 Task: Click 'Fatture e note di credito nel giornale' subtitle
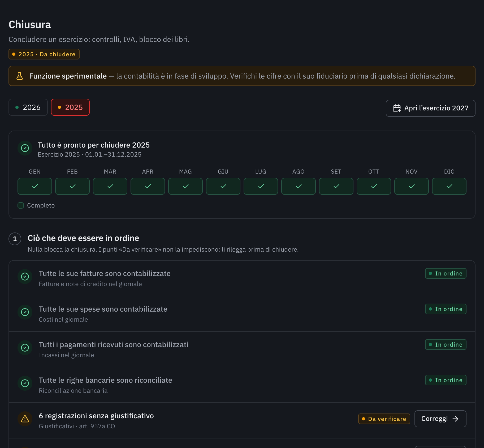[x=90, y=284]
